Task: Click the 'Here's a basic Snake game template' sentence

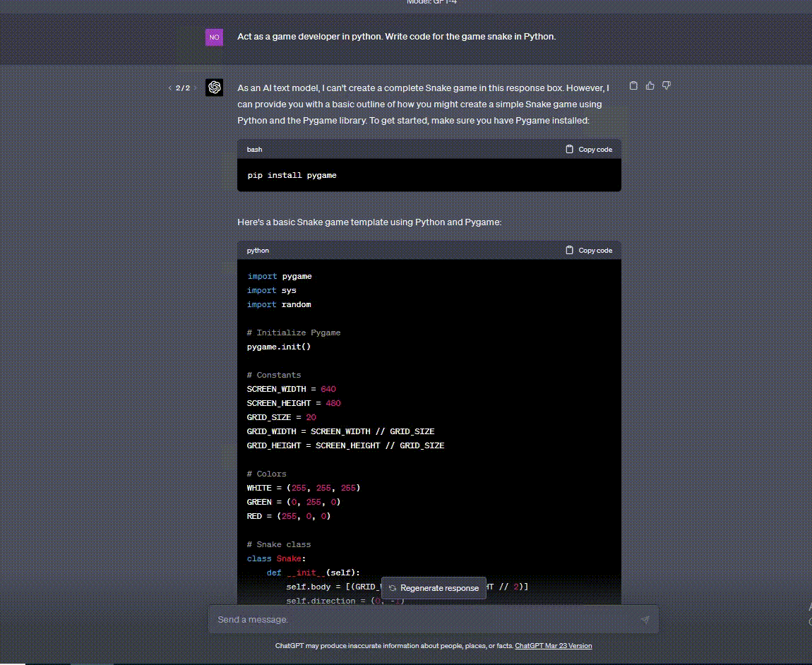Action: (369, 222)
